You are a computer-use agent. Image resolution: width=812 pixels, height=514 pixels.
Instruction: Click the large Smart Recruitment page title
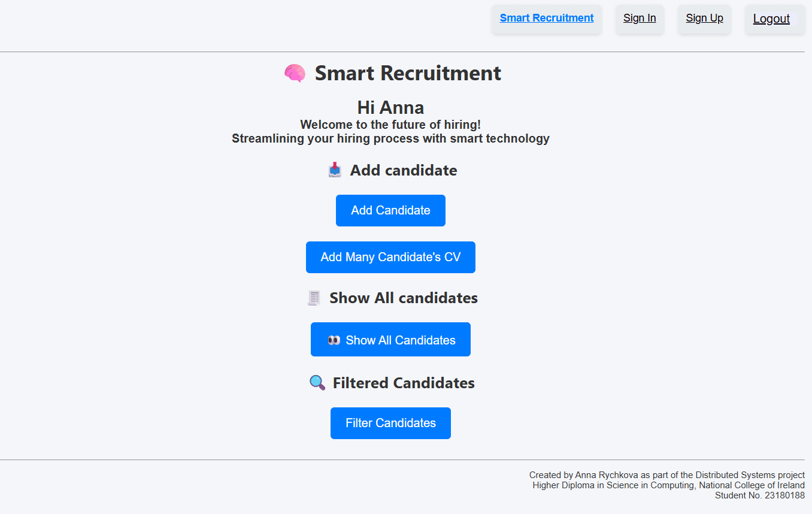[408, 73]
